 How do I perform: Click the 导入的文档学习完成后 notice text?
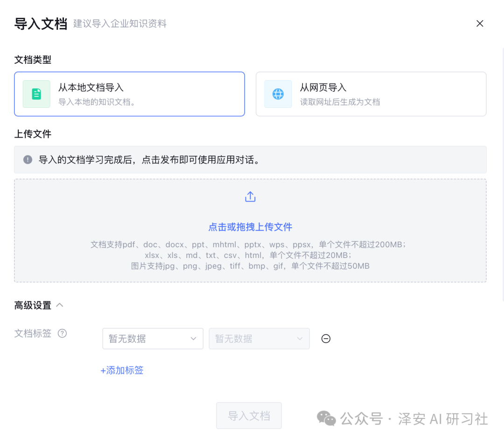[150, 160]
